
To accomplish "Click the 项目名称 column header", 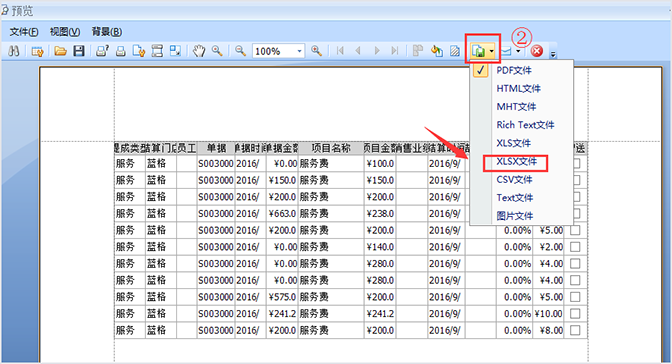I will [331, 148].
